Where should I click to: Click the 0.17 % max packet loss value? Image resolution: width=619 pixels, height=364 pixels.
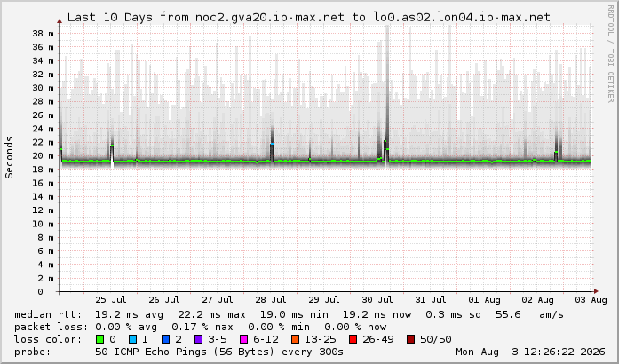(x=202, y=327)
